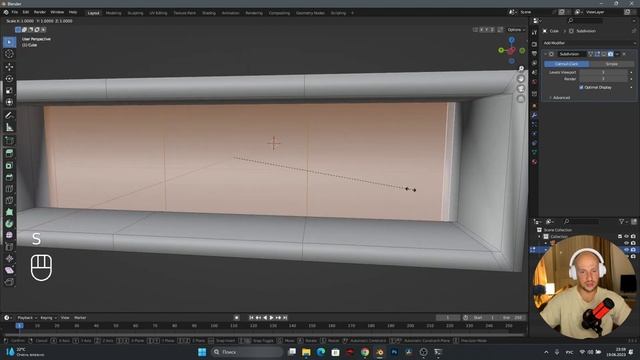Screen dimensions: 640x360
Task: Select the Poly Build tool
Action: [9, 212]
